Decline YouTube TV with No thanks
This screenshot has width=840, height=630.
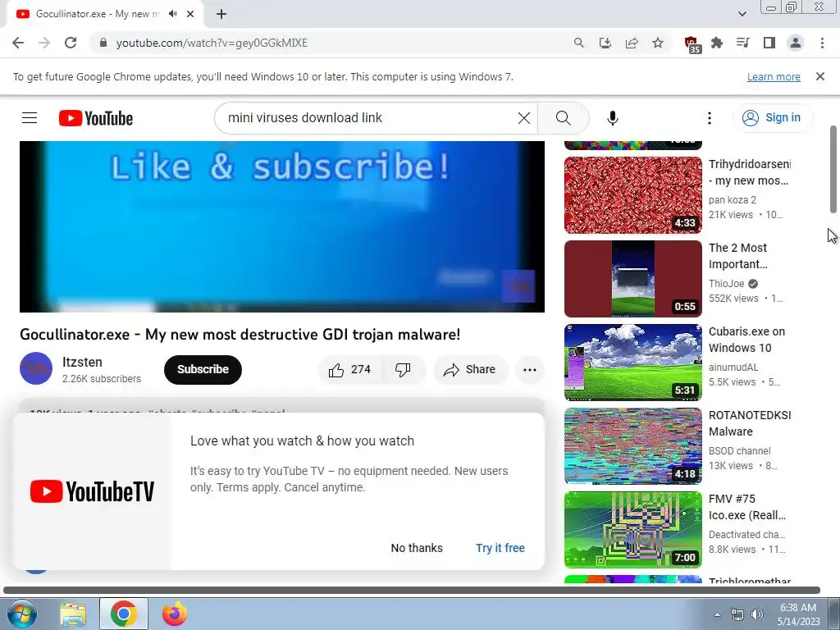pos(417,548)
